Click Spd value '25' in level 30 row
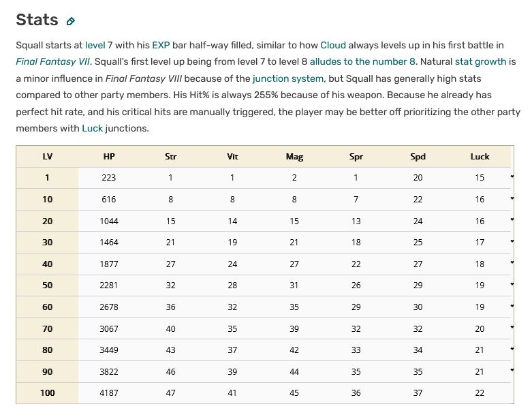This screenshot has height=417, width=532. coord(418,243)
